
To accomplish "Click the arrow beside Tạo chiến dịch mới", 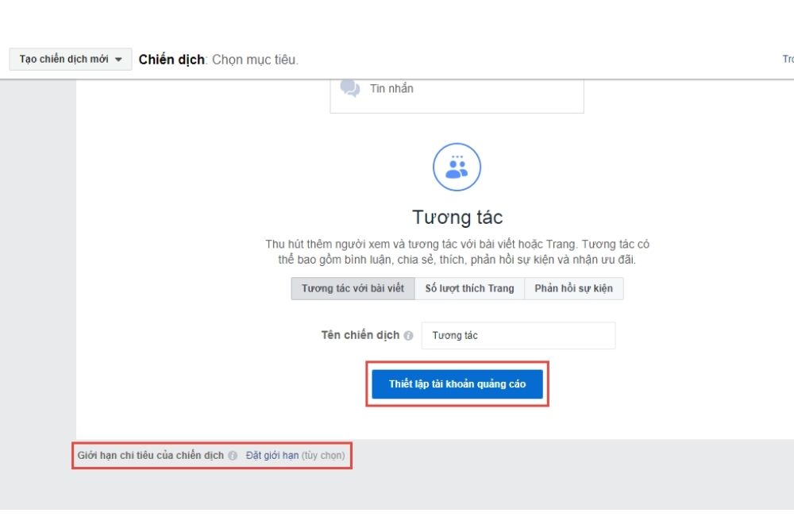I will (x=118, y=60).
